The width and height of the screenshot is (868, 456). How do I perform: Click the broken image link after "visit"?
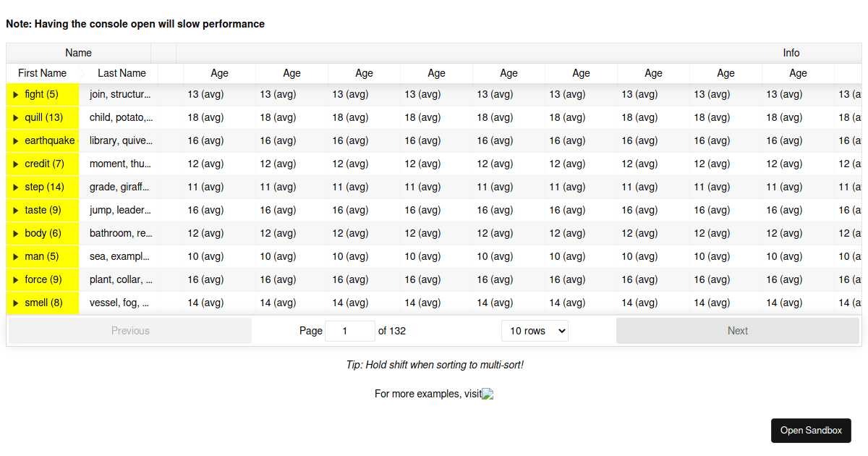(488, 394)
